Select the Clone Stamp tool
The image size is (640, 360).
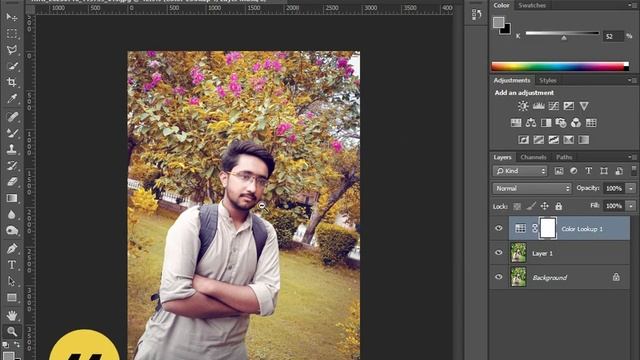(12, 149)
